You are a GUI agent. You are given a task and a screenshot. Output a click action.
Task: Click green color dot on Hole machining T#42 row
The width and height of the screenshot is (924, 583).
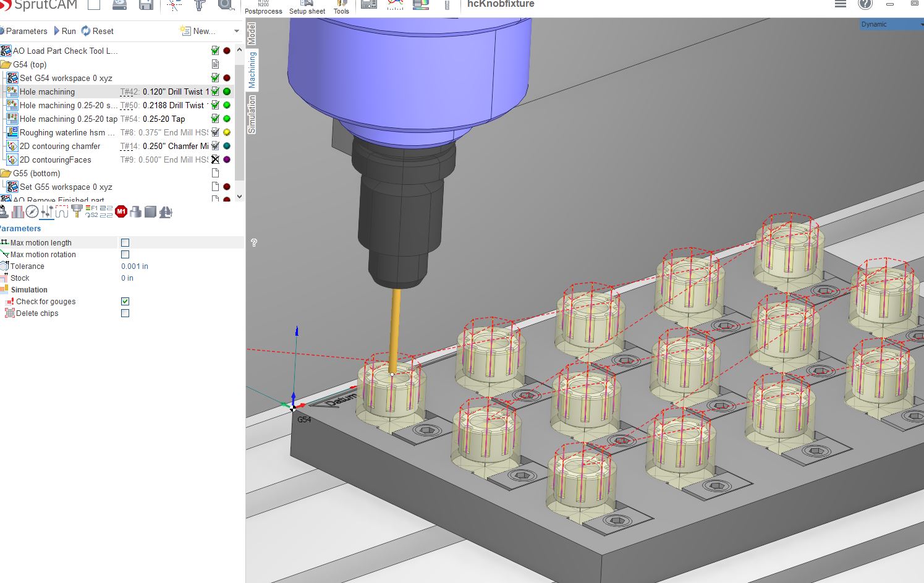click(x=227, y=91)
